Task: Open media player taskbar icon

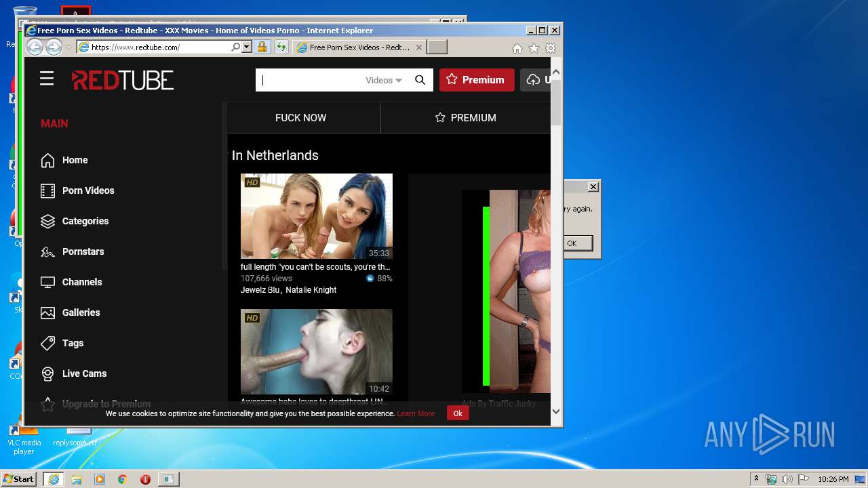Action: pos(100,479)
